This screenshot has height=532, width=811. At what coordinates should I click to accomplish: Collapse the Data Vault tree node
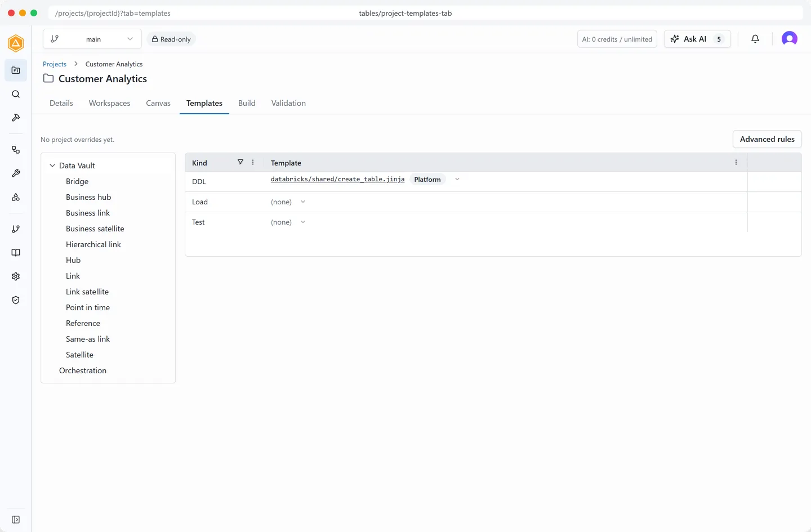tap(52, 166)
